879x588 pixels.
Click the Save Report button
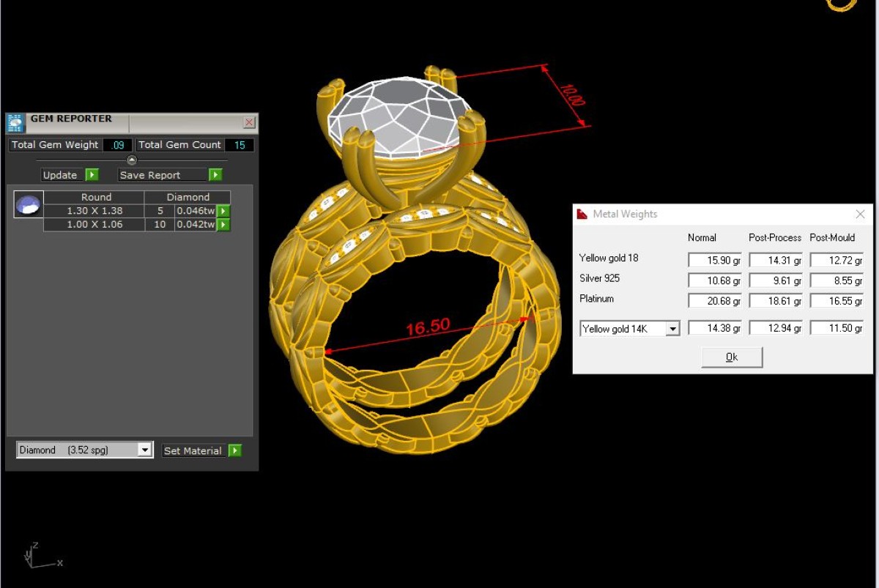(x=163, y=175)
